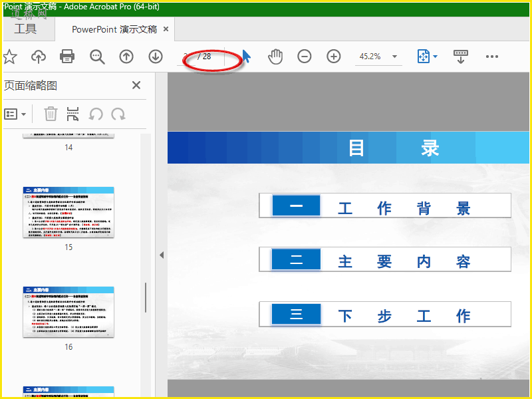Screen dimensions: 532x399
Task: Open the thumbnail options menu icon
Action: [15, 114]
